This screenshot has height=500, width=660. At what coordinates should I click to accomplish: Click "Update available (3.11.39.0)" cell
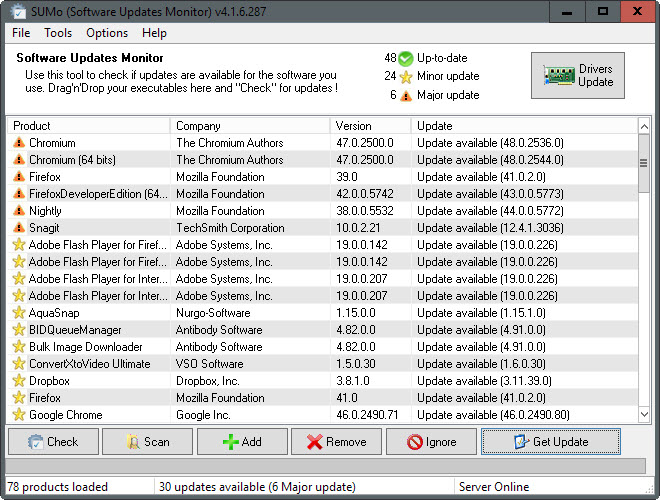click(x=484, y=381)
